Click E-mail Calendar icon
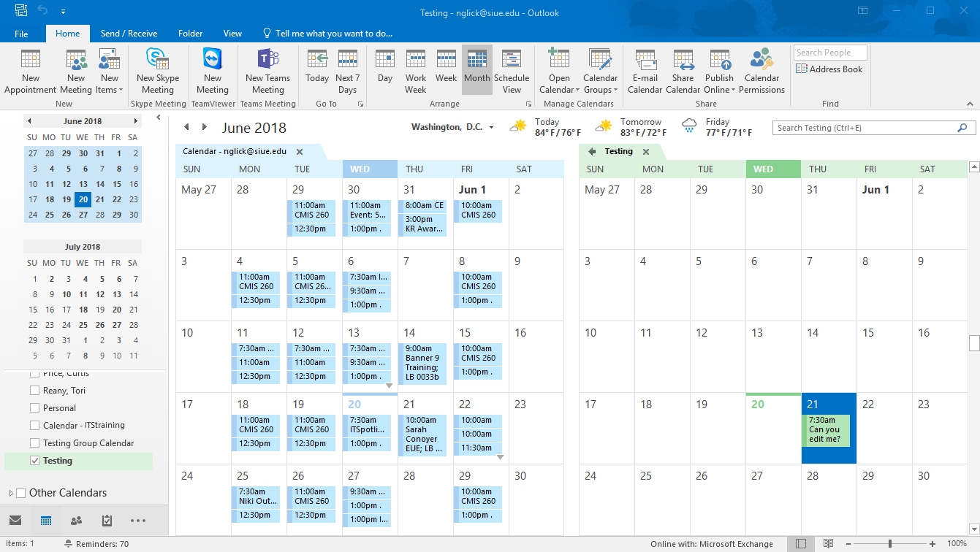 point(645,72)
